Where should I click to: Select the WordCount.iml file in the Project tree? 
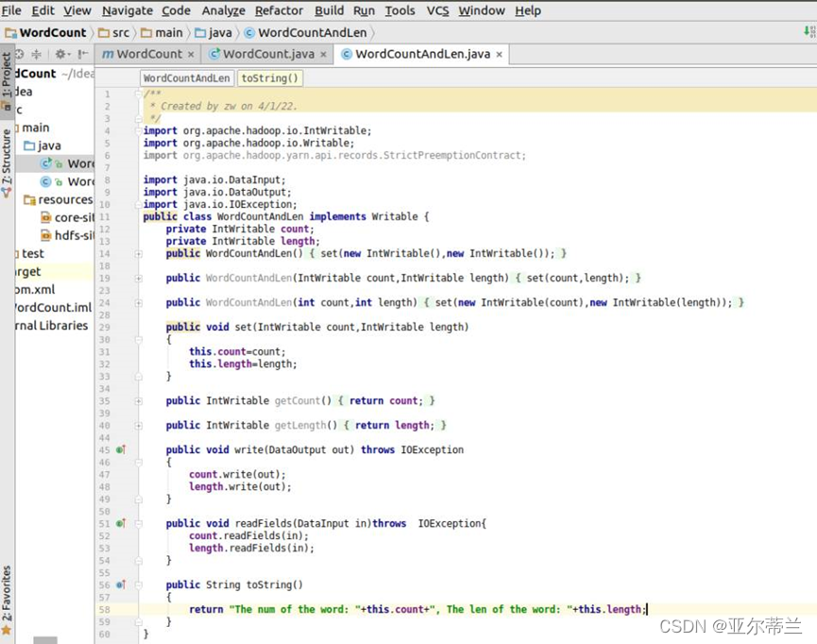click(53, 308)
